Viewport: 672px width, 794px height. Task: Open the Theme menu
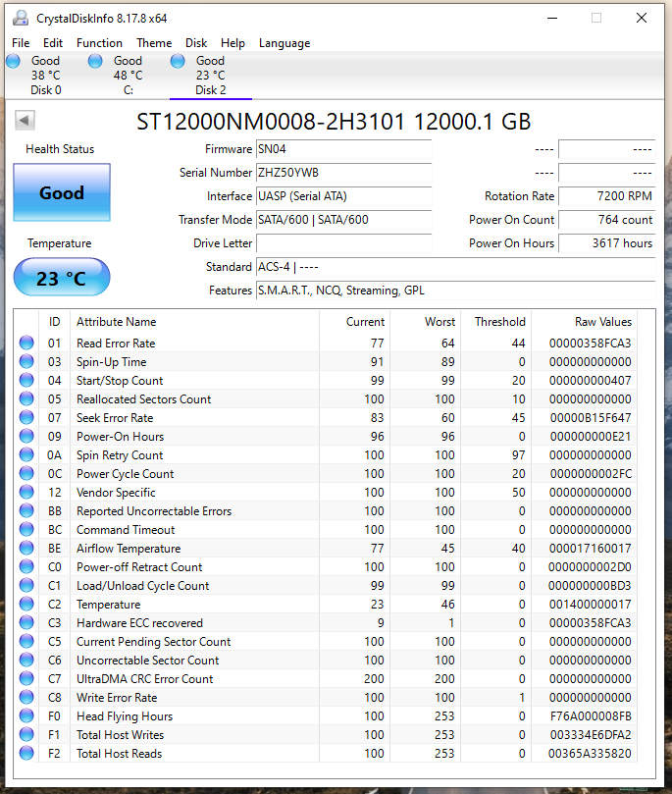click(x=154, y=43)
